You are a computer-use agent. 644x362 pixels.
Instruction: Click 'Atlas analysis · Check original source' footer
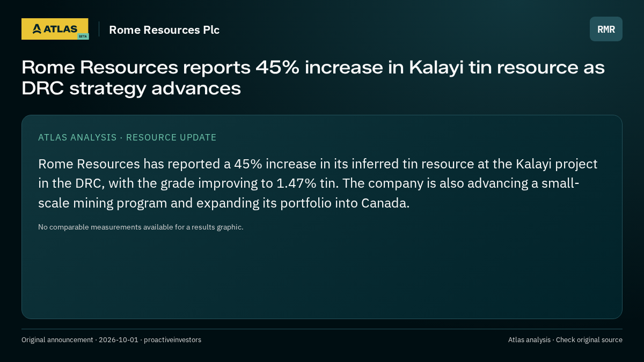click(x=565, y=339)
